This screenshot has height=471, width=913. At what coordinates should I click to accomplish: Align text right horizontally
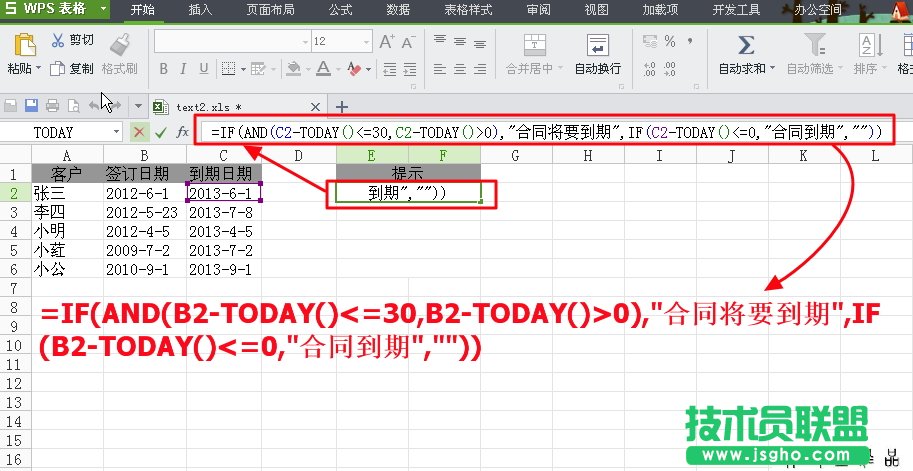point(480,69)
